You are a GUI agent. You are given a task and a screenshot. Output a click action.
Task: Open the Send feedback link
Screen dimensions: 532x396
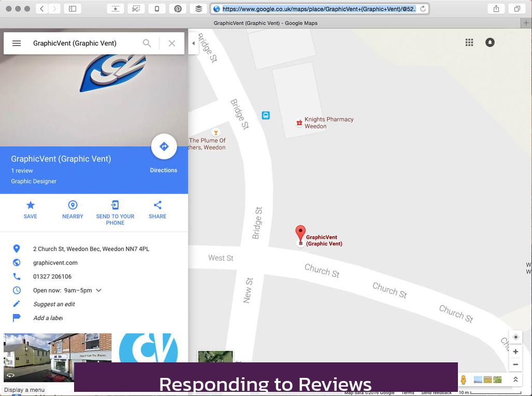(x=436, y=392)
